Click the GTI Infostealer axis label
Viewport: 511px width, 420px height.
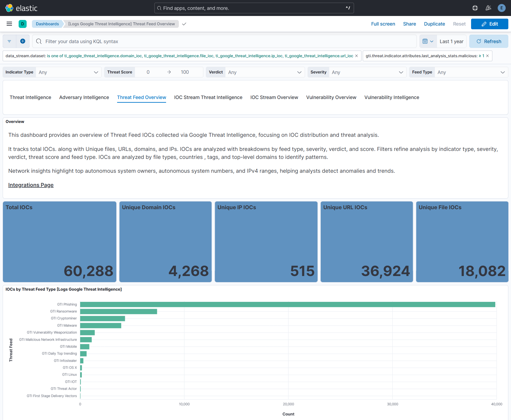(65, 361)
